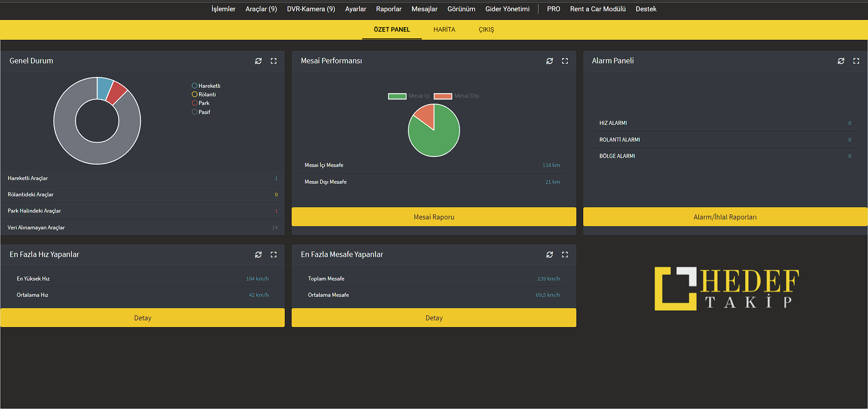This screenshot has width=868, height=409.
Task: Click the Hedef Takip logo
Action: tap(726, 289)
